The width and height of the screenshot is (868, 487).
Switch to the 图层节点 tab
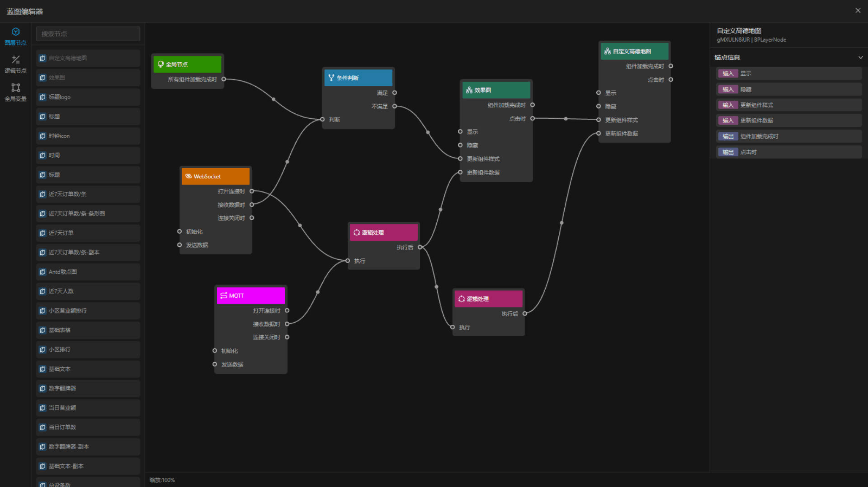coord(15,36)
